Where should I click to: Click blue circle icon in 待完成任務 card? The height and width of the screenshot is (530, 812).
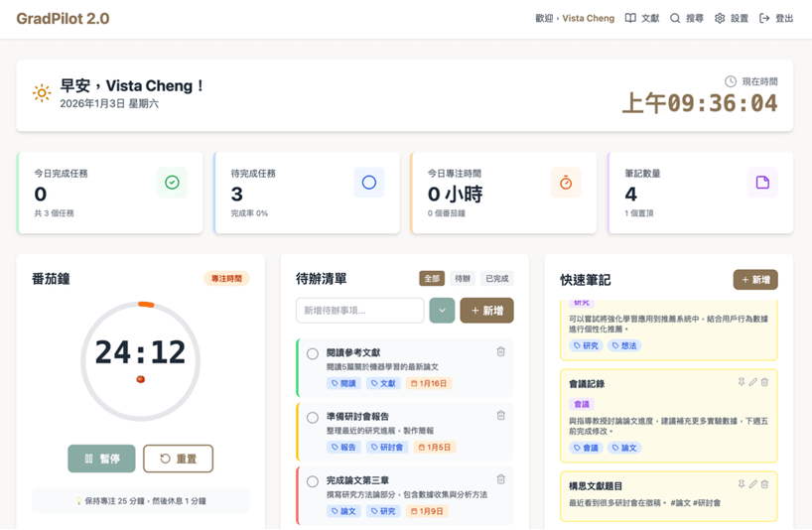(368, 183)
